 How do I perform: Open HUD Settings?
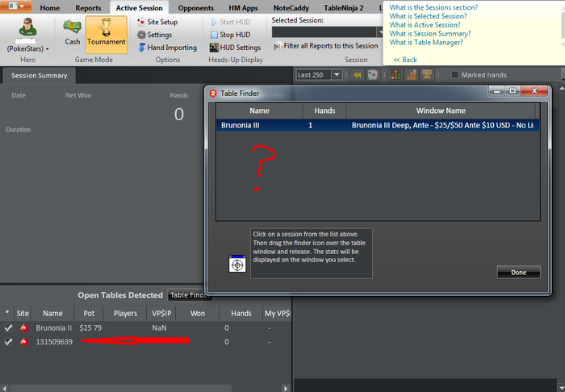[x=236, y=48]
